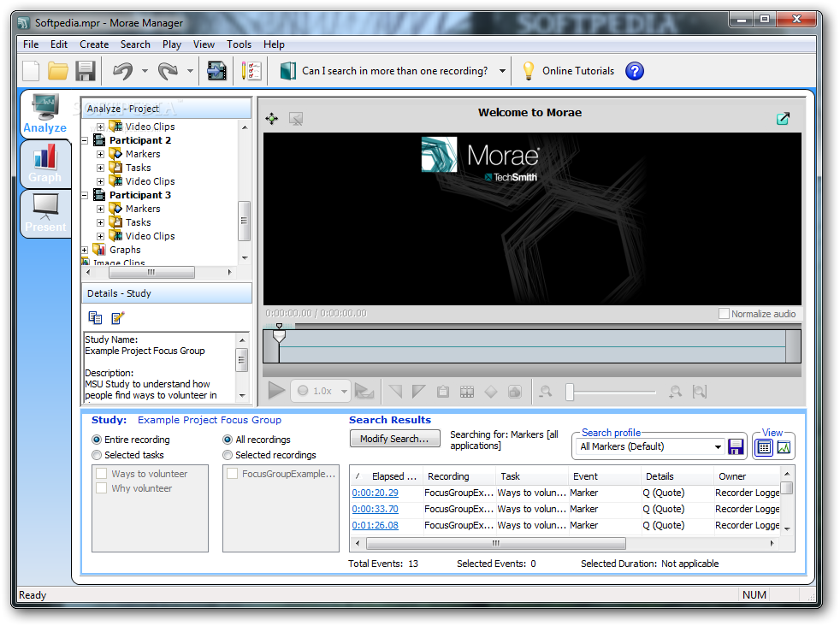The height and width of the screenshot is (626, 840).
Task: Click the search results horizontal scrollbar
Action: (495, 544)
